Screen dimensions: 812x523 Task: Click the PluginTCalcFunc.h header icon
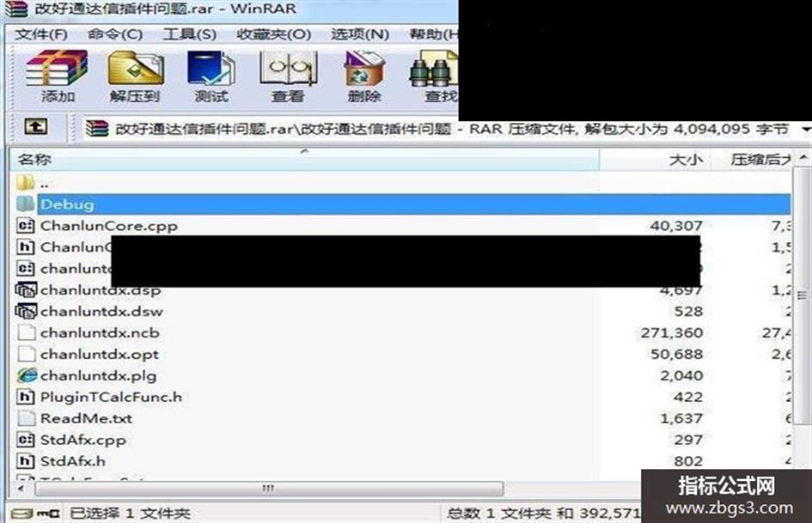click(26, 397)
